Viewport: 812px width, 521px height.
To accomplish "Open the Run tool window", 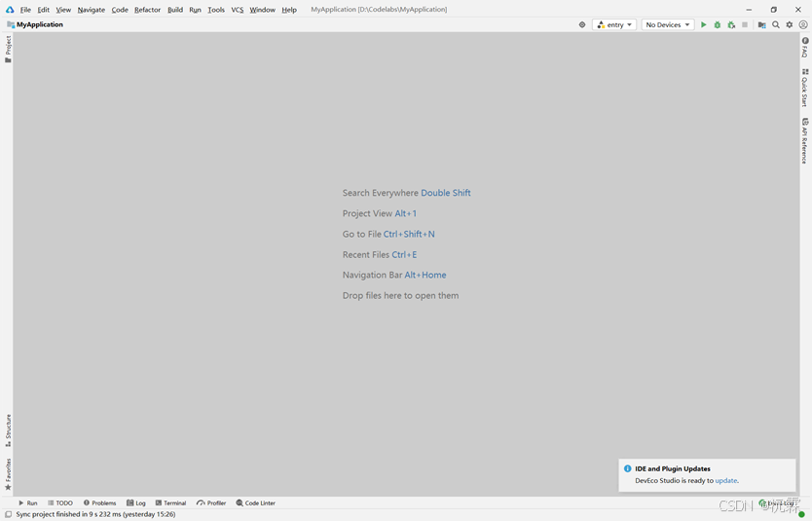I will (28, 502).
